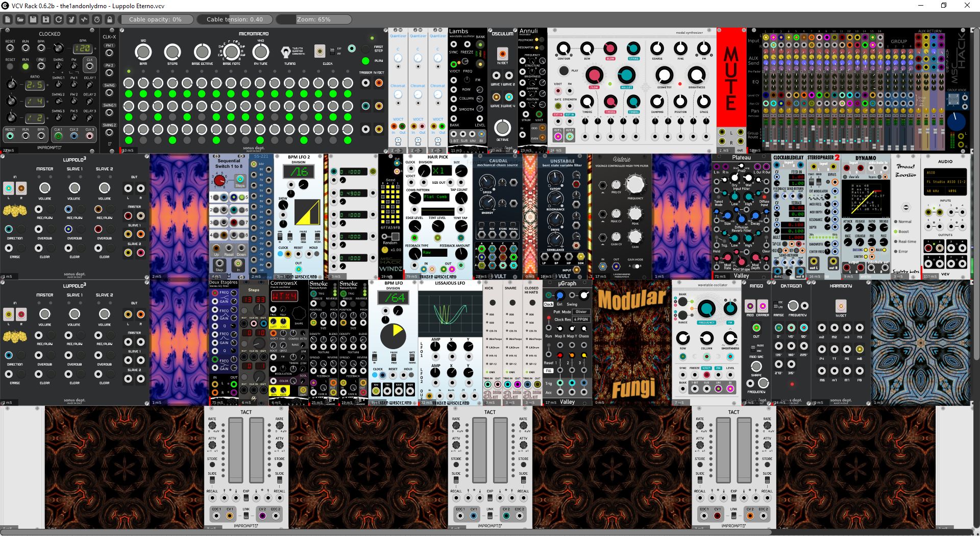This screenshot has width=980, height=536.
Task: Click the Olivier pattern mode on µGraph
Action: [581, 312]
